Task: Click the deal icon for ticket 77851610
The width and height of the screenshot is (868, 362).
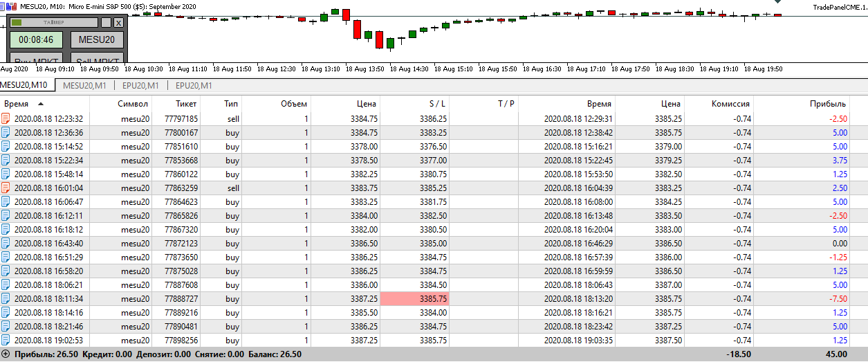Action: point(6,146)
